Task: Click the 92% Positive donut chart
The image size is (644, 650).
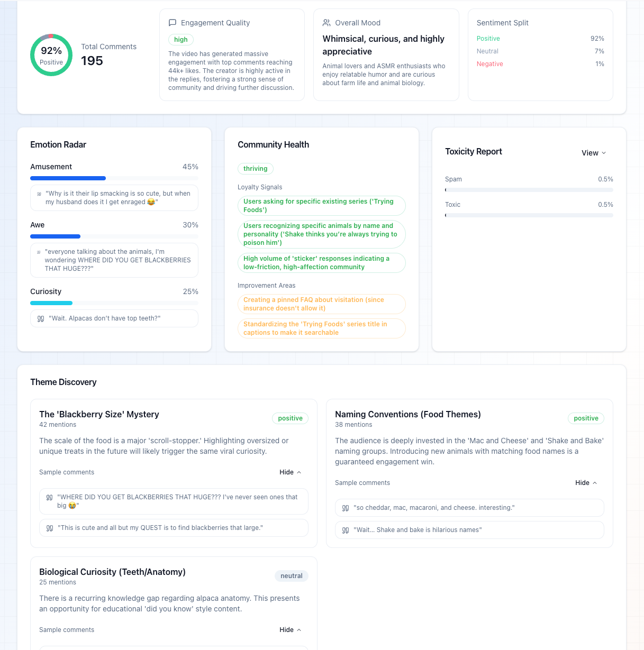Action: tap(51, 55)
